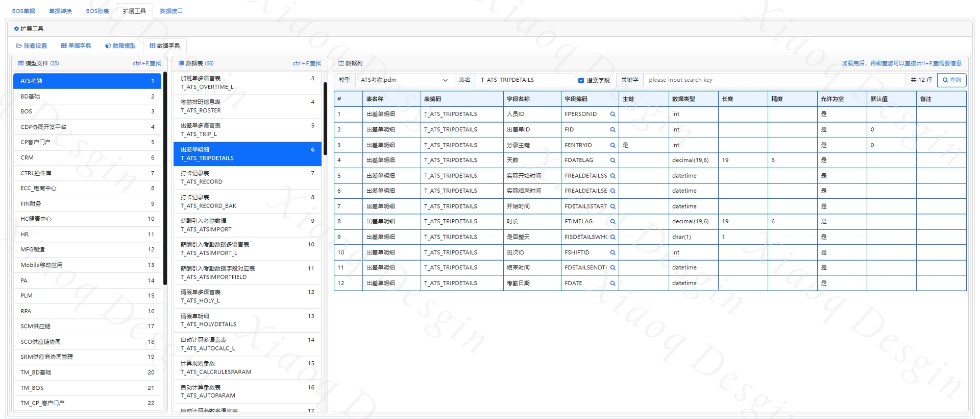Select MFG制造 model file
This screenshot has width=980, height=419.
tap(87, 249)
